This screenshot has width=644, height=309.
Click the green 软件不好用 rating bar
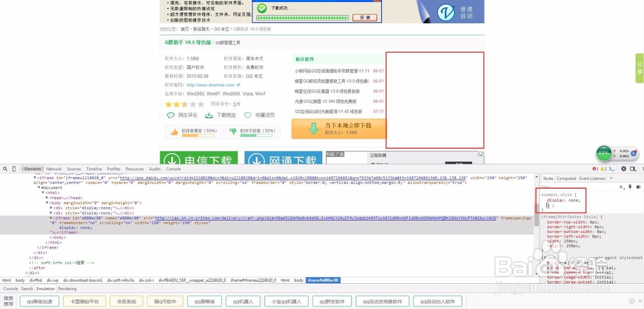click(x=257, y=135)
